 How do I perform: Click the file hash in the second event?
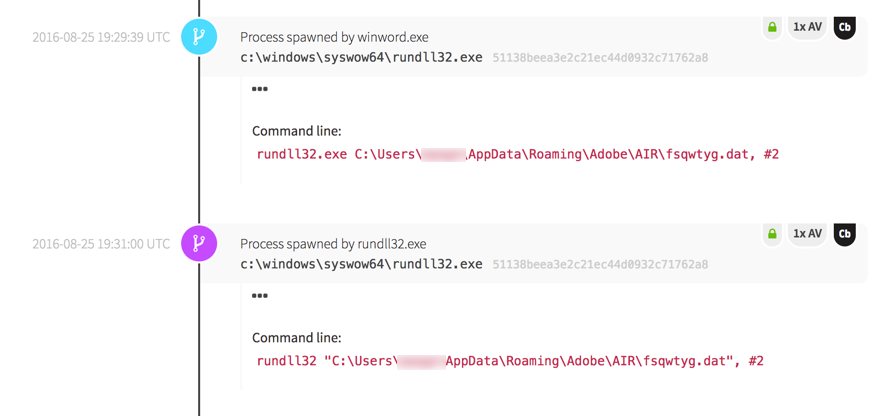pos(600,265)
